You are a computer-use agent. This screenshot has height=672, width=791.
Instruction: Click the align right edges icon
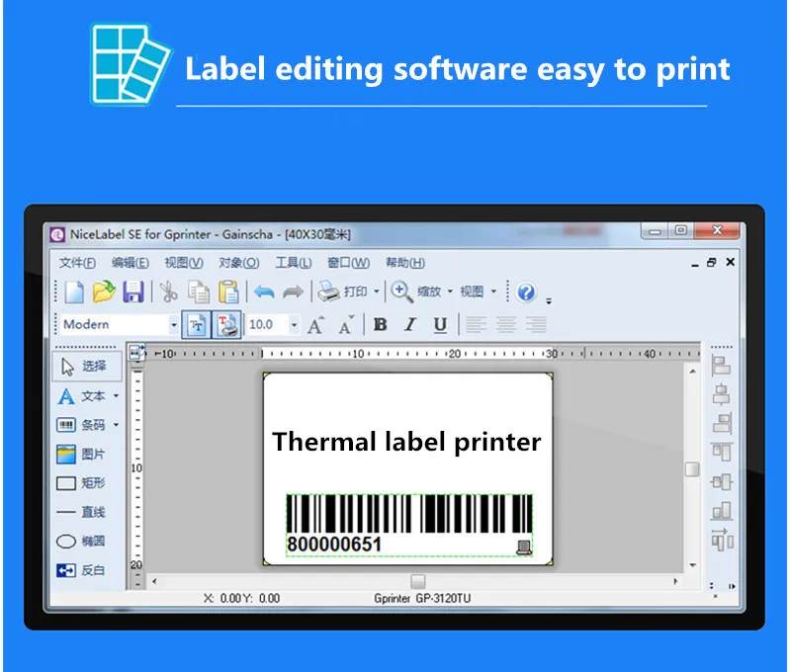[722, 424]
